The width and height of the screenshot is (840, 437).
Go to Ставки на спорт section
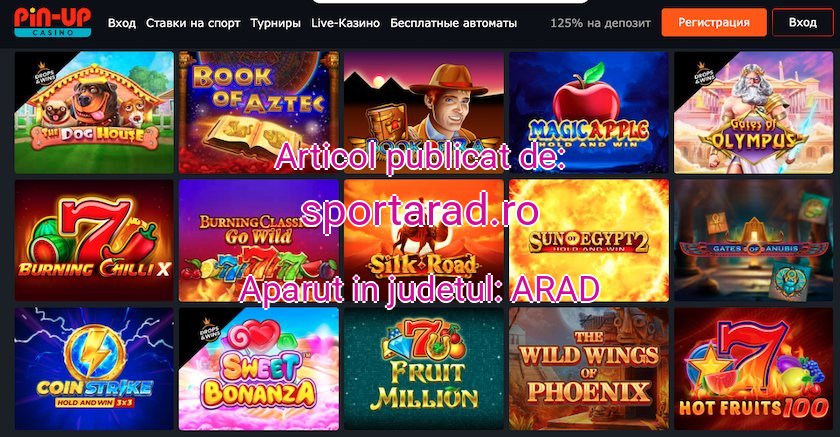point(193,24)
